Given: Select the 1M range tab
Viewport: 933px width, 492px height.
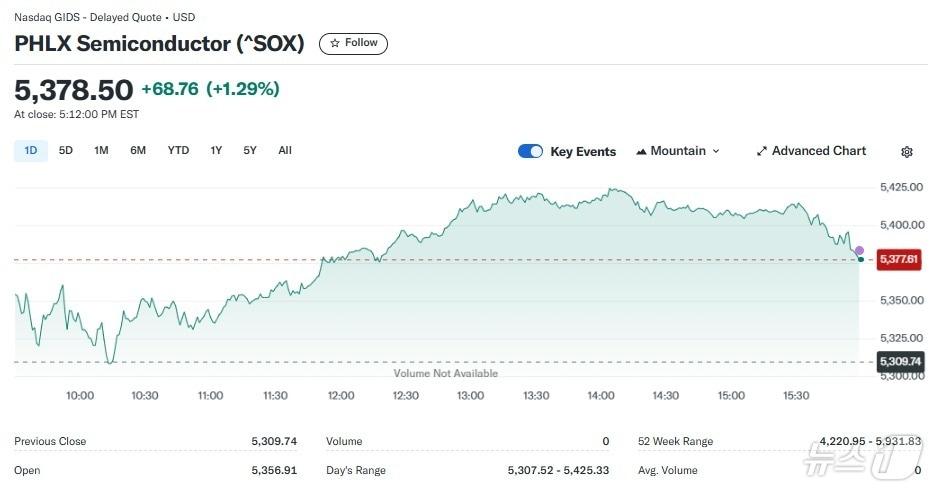Looking at the screenshot, I should coord(101,150).
